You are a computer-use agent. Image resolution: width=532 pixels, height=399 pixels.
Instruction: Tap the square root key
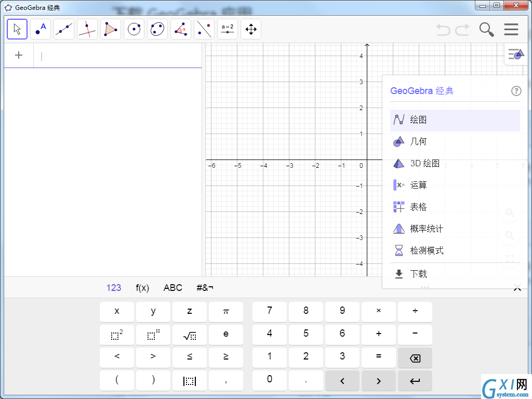[189, 335]
